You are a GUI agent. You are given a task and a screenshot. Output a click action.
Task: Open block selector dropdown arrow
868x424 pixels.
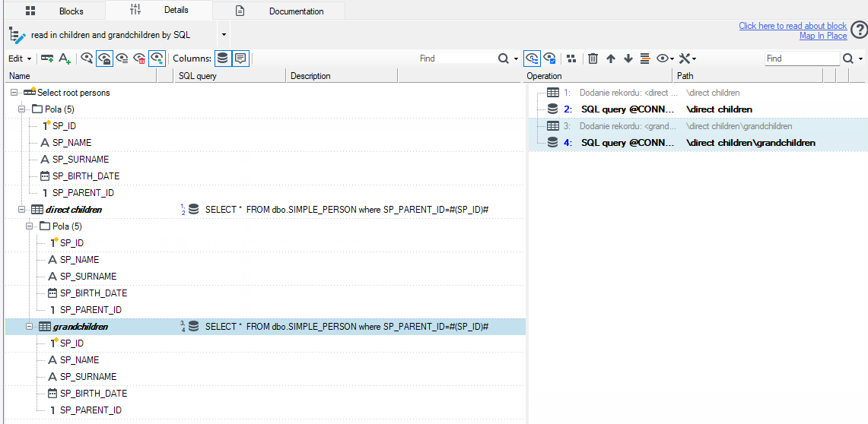[x=224, y=34]
